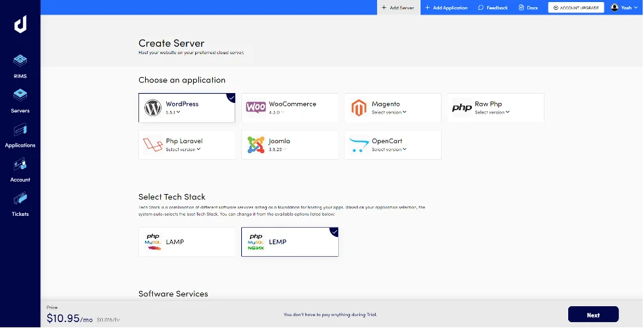This screenshot has width=644, height=328.
Task: Select the WordPress application card
Action: [187, 108]
